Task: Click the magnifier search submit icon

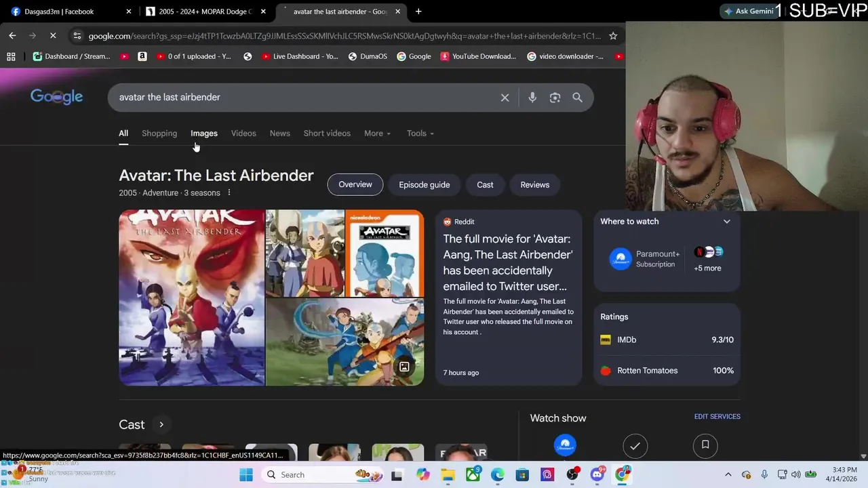Action: [x=577, y=98]
